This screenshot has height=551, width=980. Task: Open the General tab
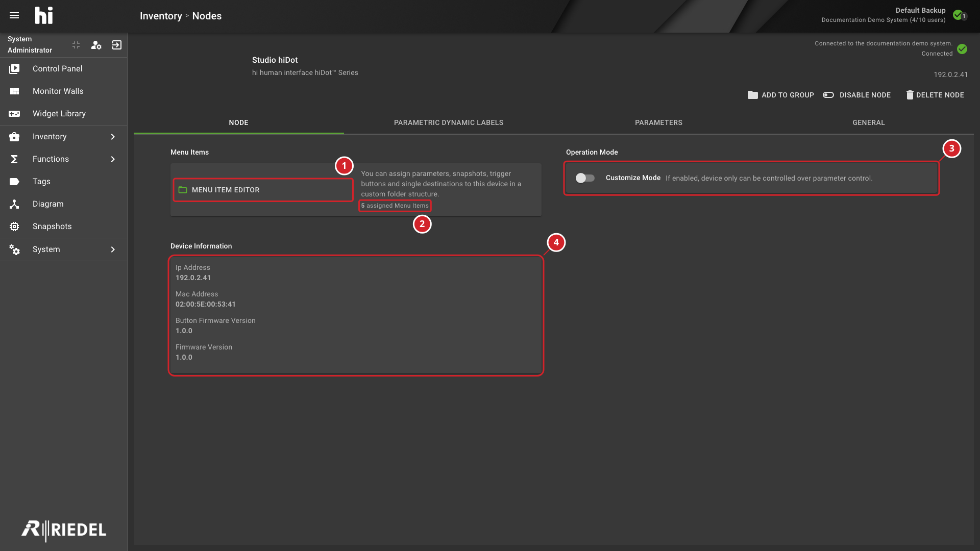pyautogui.click(x=869, y=122)
